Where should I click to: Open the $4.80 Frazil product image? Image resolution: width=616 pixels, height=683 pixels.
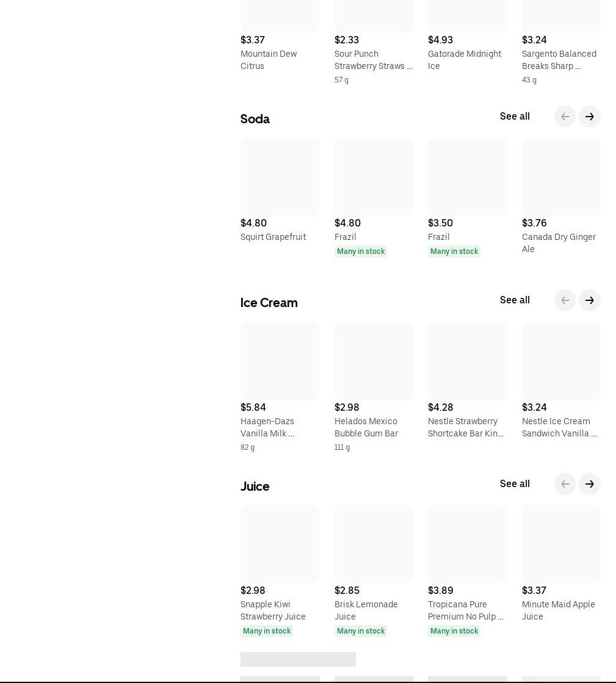(x=374, y=177)
